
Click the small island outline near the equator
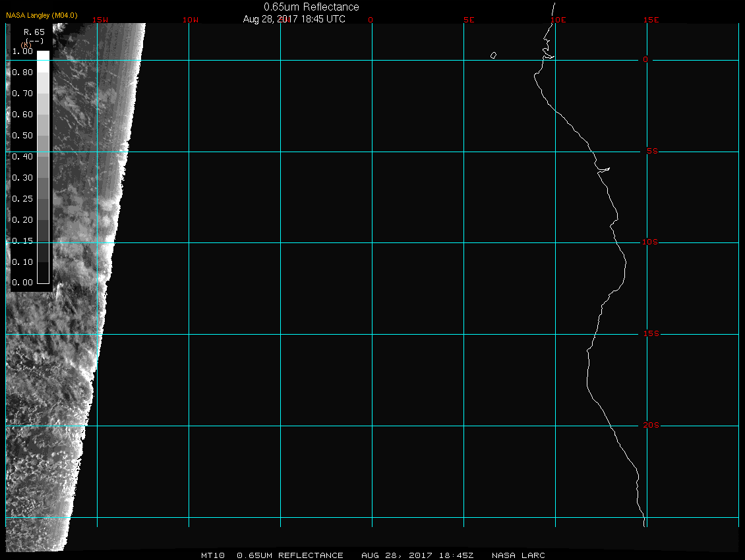(x=493, y=55)
